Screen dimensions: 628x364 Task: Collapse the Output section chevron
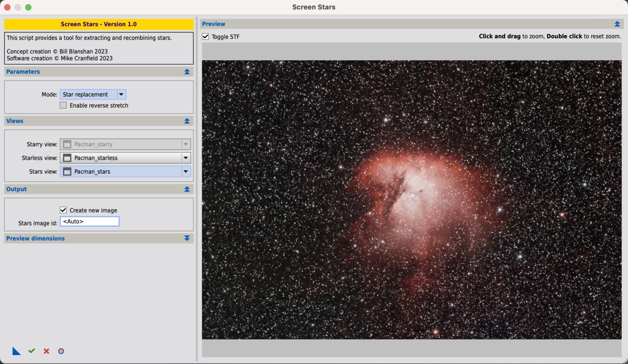click(x=187, y=189)
